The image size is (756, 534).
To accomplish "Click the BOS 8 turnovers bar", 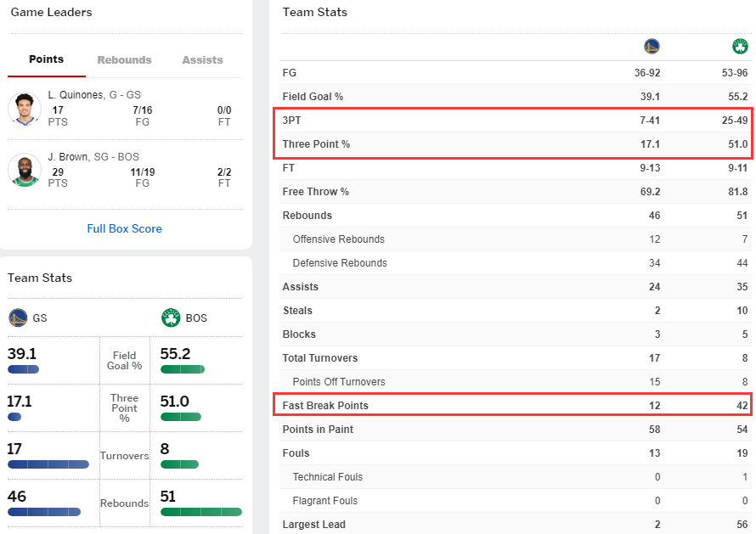I will coord(179,464).
